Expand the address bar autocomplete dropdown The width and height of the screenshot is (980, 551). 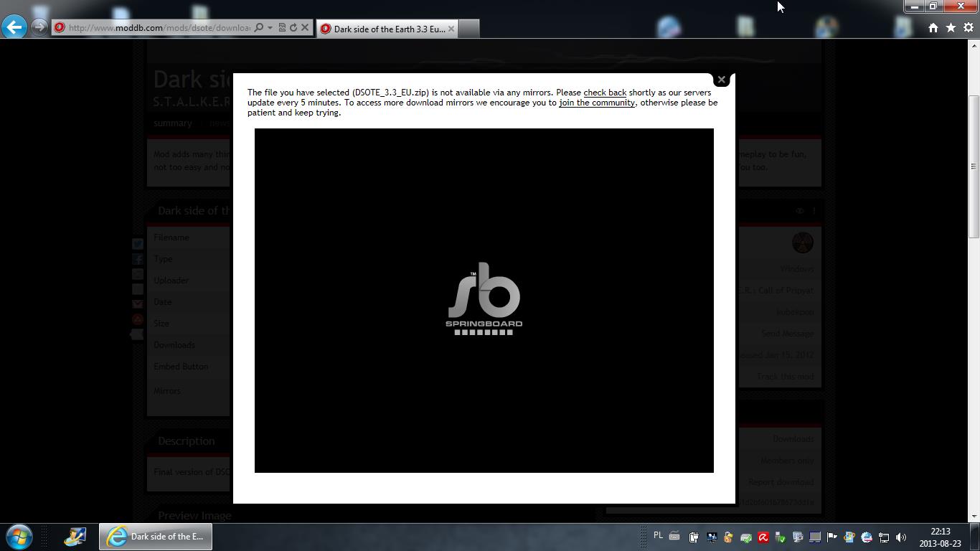270,28
